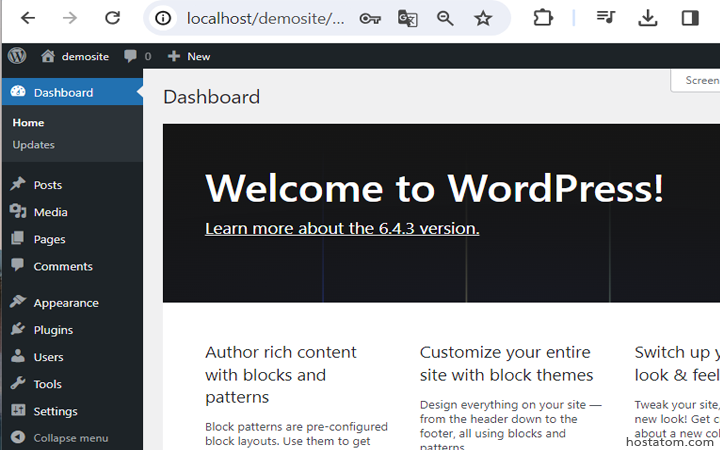
Task: Click the plus icon beside New
Action: click(174, 56)
